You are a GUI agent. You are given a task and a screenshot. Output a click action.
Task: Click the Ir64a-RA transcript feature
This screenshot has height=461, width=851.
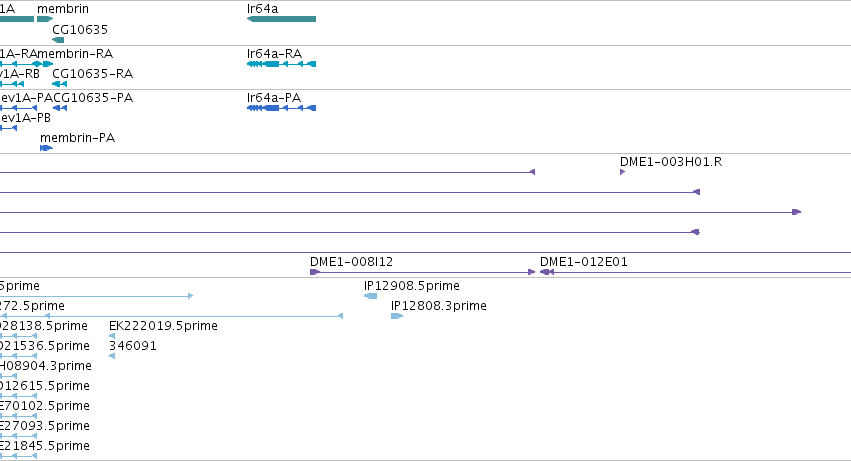tap(281, 64)
